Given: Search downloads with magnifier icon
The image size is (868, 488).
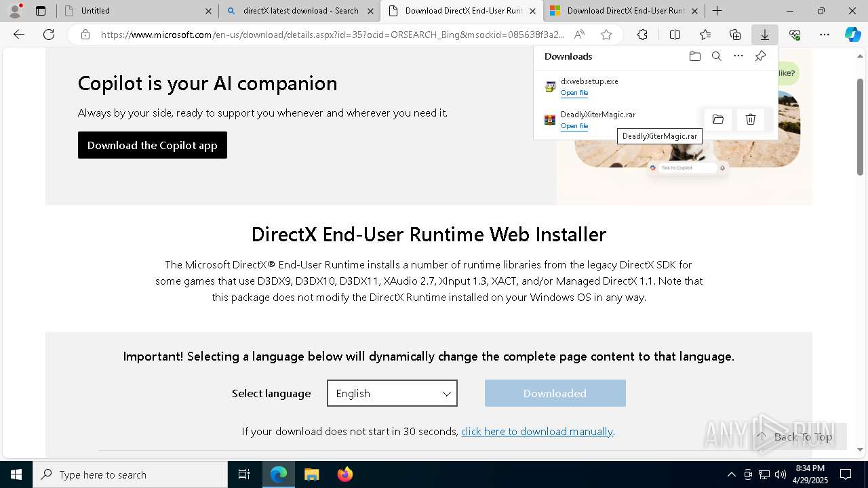Looking at the screenshot, I should (x=716, y=56).
